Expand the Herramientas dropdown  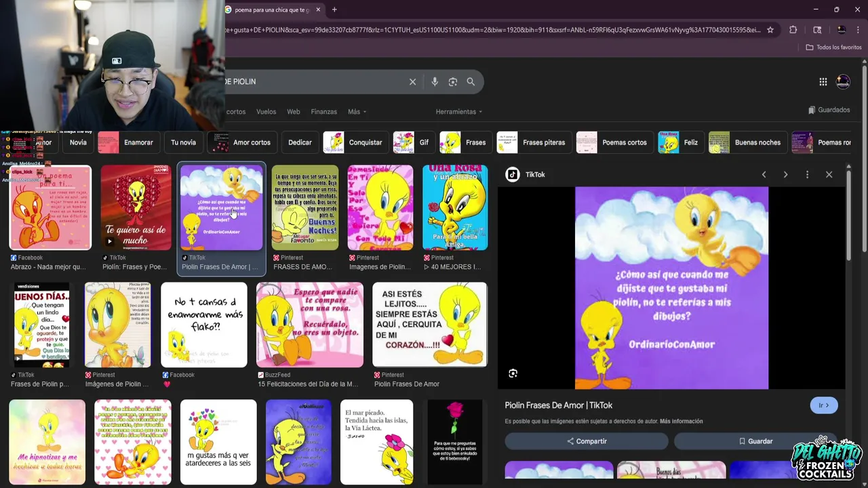tap(459, 112)
